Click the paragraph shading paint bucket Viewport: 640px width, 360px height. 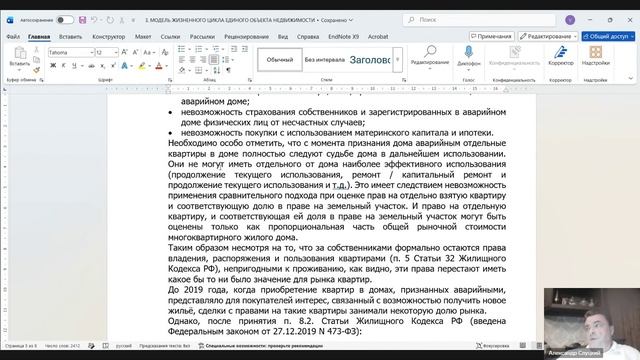click(x=182, y=70)
